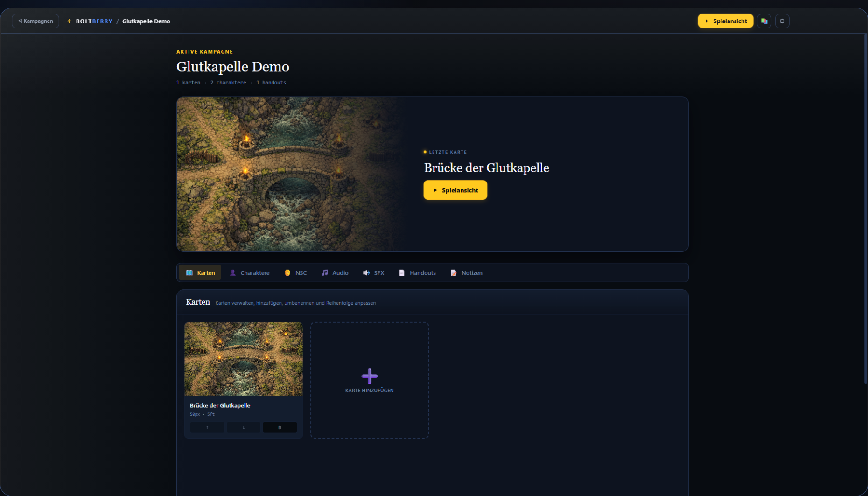Open the Brücke der Glutkapelle map thumbnail
Screen dimensions: 868x496
pos(244,359)
